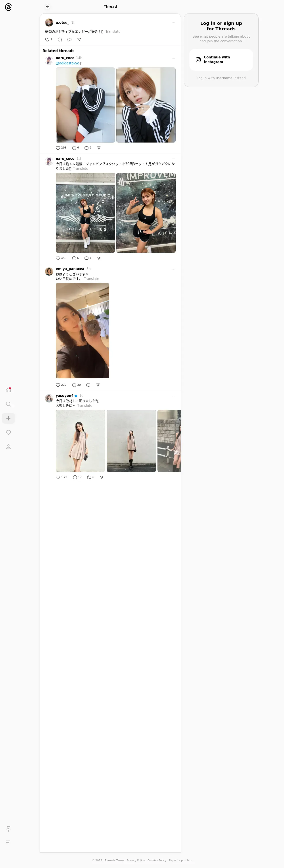
Task: Open the @adidastokyo mention link
Action: 67,63
